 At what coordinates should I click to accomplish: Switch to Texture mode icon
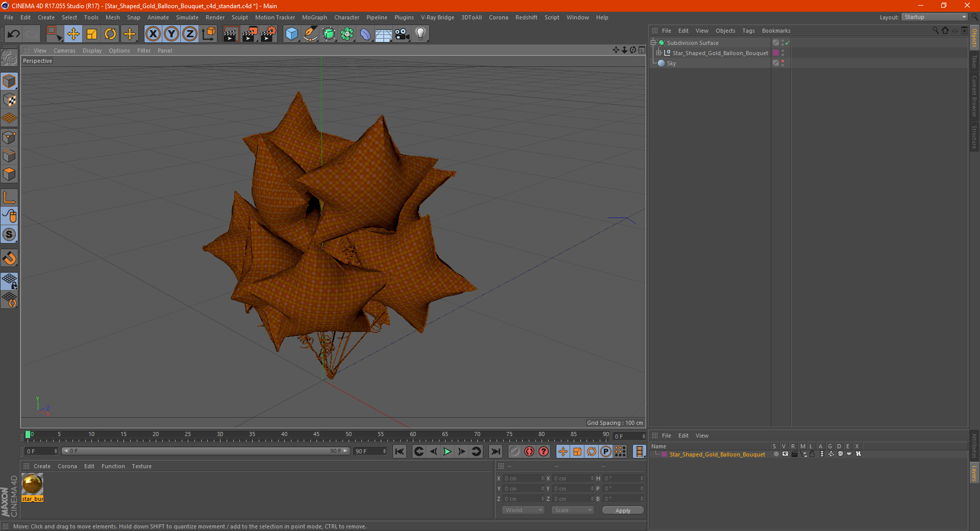pyautogui.click(x=9, y=100)
